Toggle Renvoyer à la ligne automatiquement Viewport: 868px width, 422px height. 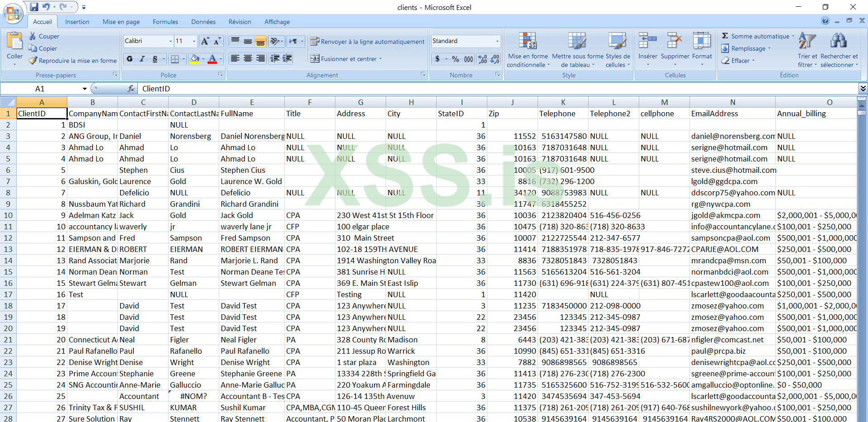[368, 42]
